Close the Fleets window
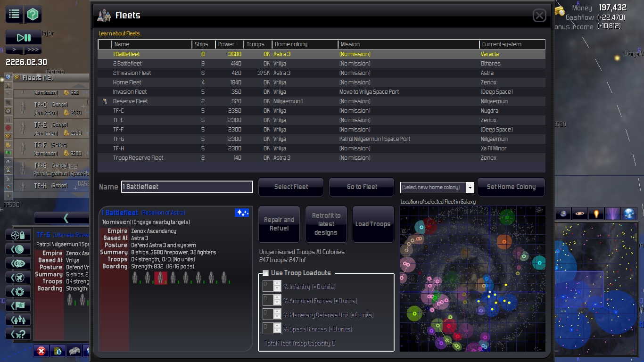The image size is (644, 362). (539, 16)
